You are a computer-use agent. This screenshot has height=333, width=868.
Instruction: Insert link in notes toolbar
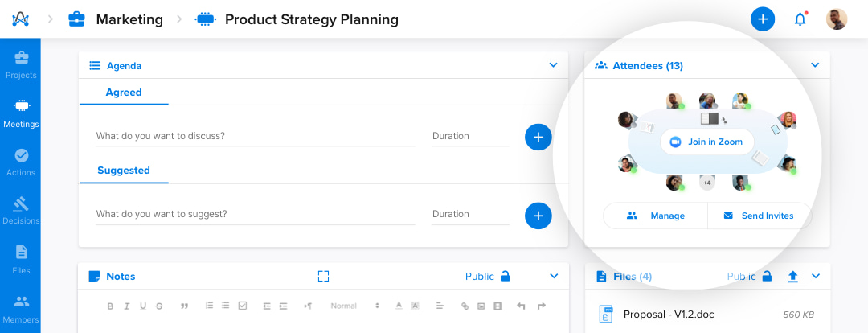(465, 306)
